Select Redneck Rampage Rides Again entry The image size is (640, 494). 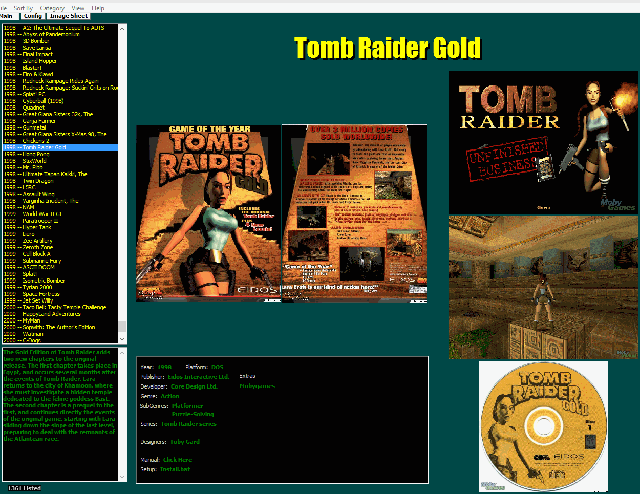(x=60, y=81)
